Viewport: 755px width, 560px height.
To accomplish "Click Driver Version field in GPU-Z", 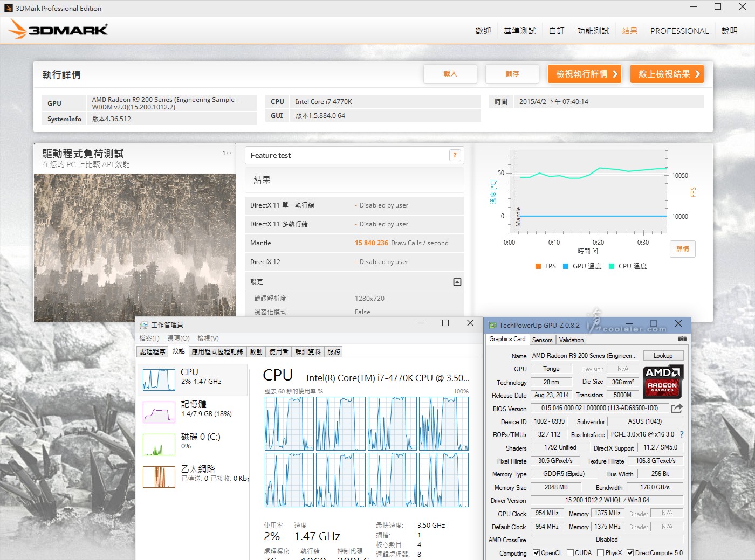I will 607,500.
